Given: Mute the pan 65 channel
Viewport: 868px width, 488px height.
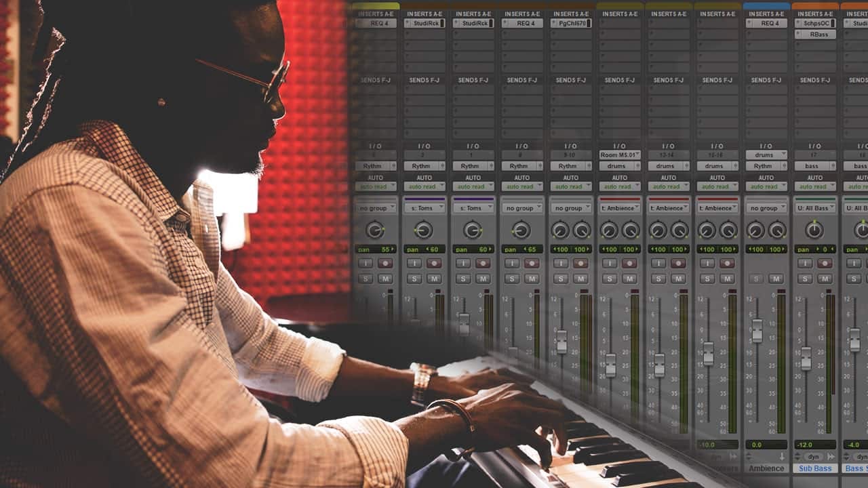Looking at the screenshot, I should [532, 279].
